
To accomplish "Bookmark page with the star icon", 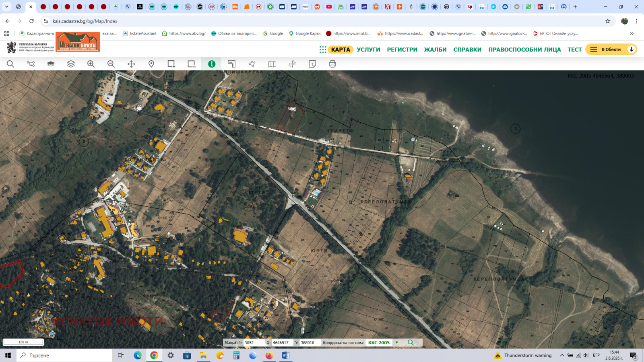I will [x=608, y=21].
